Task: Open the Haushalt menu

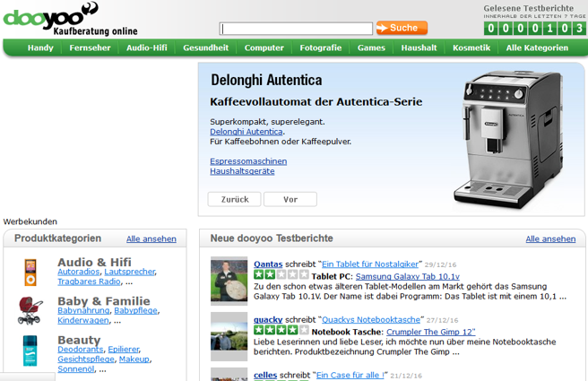Action: point(419,48)
